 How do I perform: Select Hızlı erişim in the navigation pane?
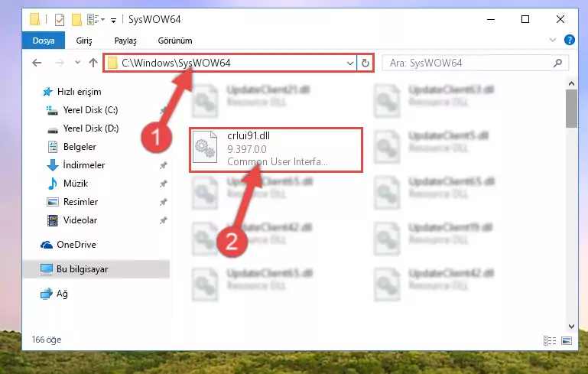(x=79, y=92)
